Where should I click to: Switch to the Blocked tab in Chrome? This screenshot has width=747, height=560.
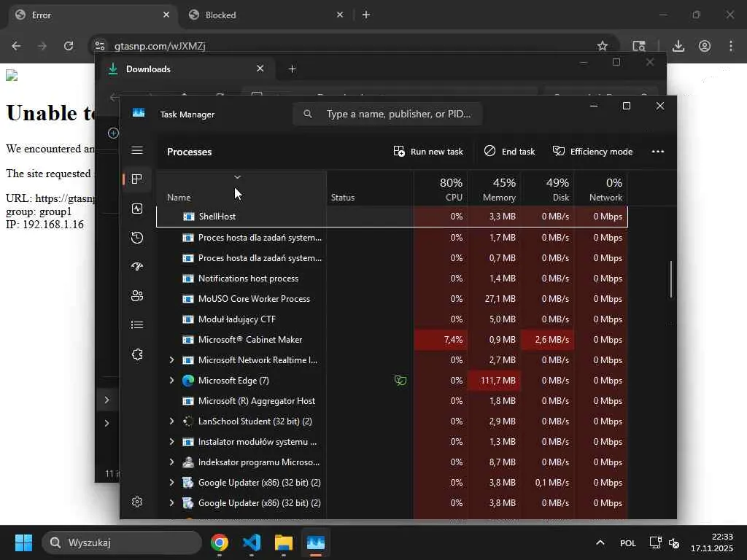[x=266, y=15]
